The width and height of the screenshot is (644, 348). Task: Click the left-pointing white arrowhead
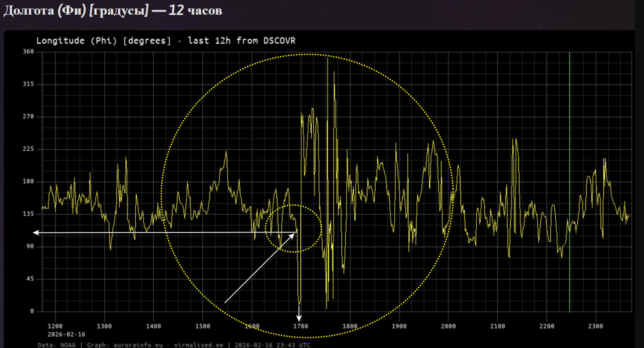pyautogui.click(x=36, y=232)
